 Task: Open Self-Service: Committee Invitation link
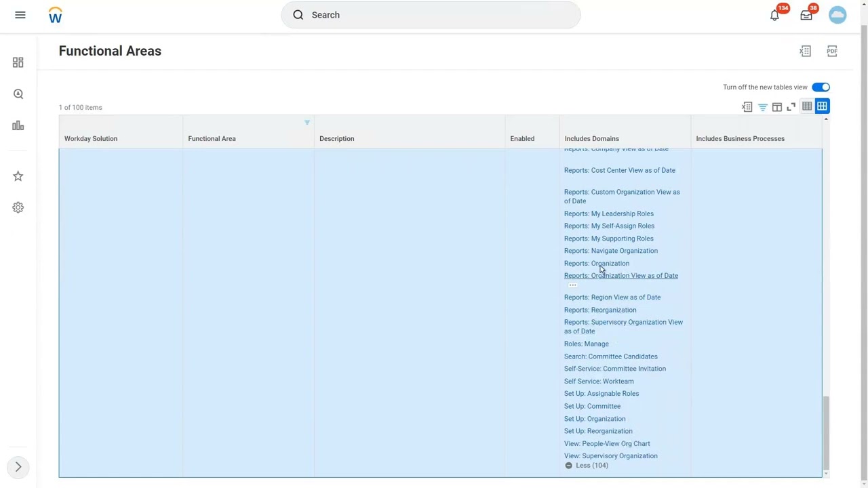click(x=615, y=369)
